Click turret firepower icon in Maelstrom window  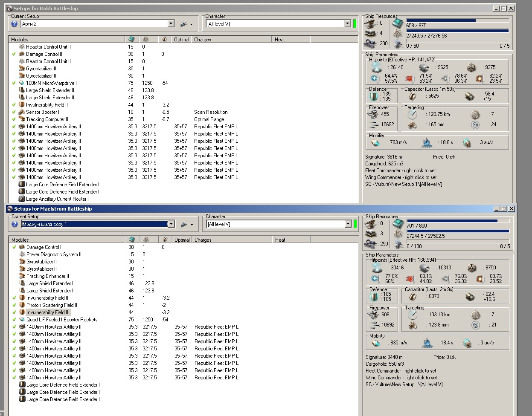click(x=373, y=315)
